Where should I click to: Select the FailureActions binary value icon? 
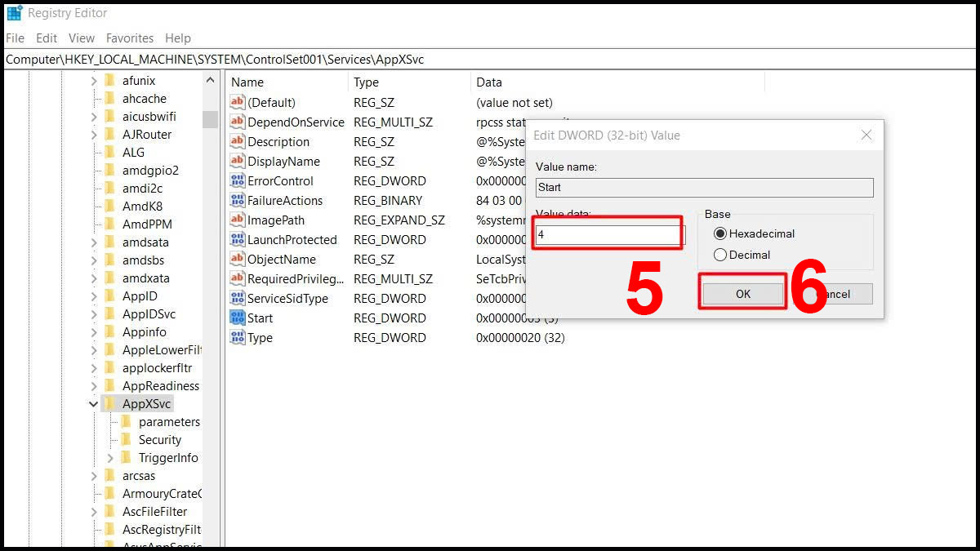[238, 201]
